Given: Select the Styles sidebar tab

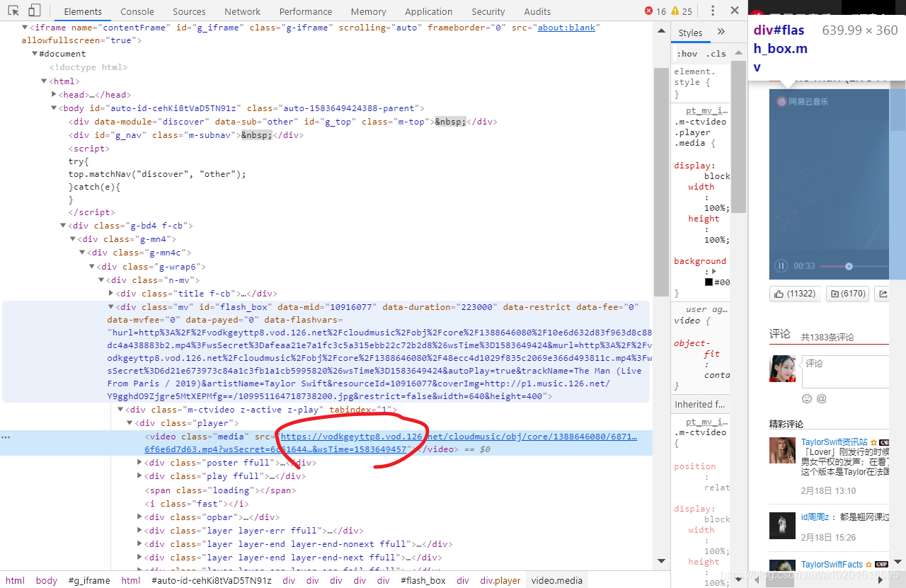Looking at the screenshot, I should 690,33.
